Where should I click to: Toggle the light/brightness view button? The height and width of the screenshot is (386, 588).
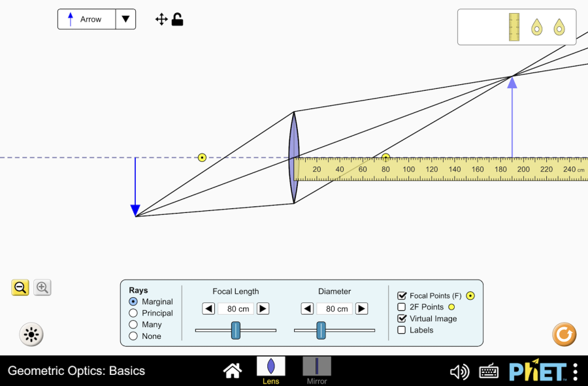coord(31,335)
